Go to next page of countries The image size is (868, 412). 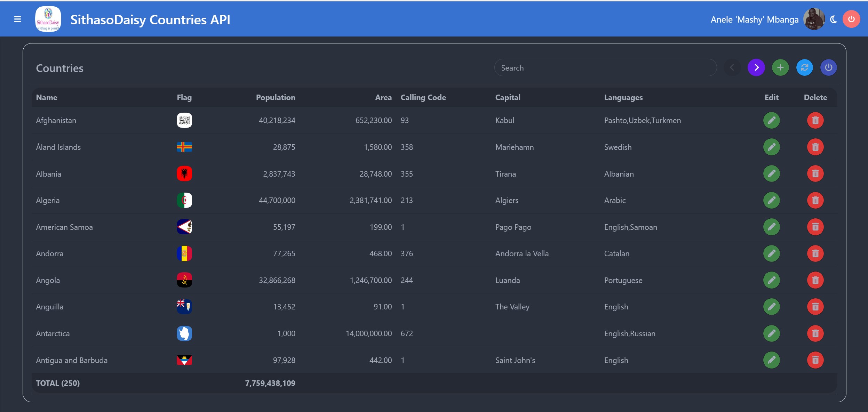(756, 67)
